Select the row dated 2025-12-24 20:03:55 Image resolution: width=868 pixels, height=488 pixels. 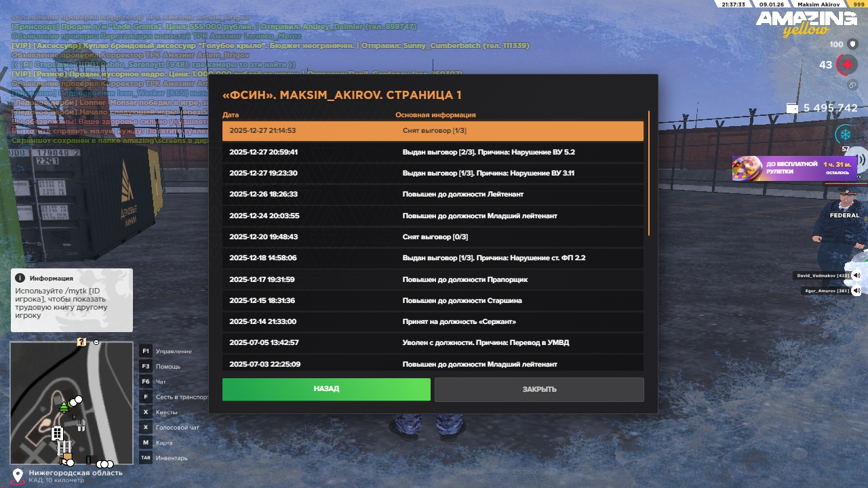click(433, 216)
